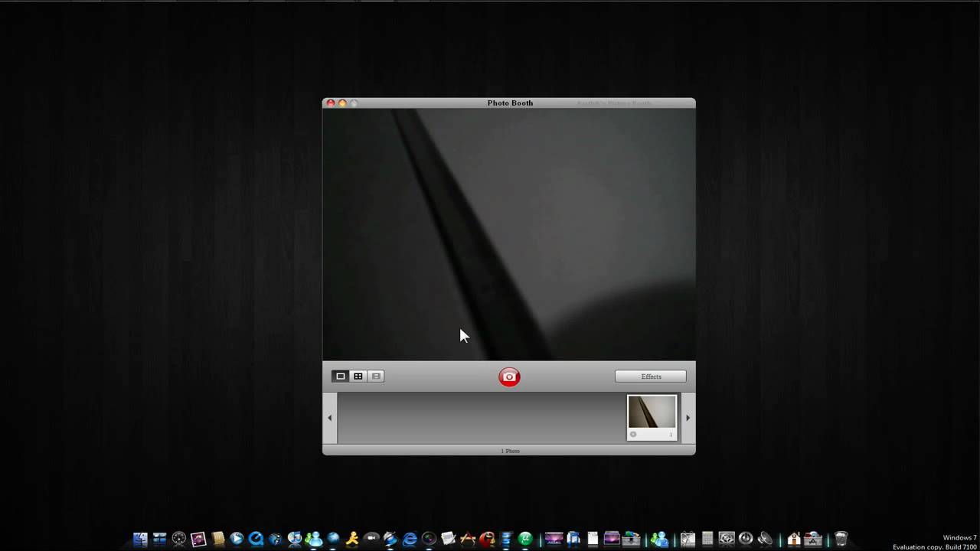The height and width of the screenshot is (551, 980).
Task: Open the blank white page dock icon
Action: point(593,539)
